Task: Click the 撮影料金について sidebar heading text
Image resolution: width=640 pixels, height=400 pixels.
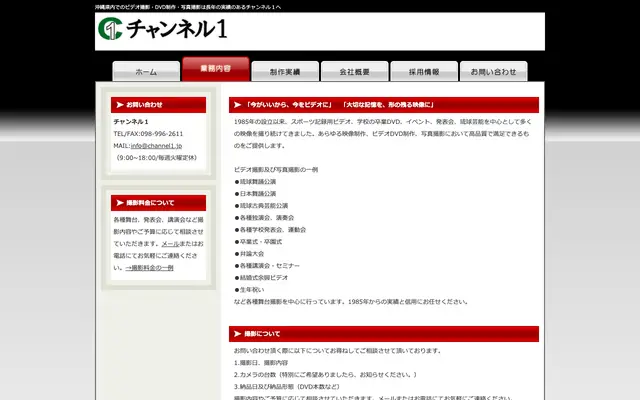Action: pyautogui.click(x=150, y=203)
